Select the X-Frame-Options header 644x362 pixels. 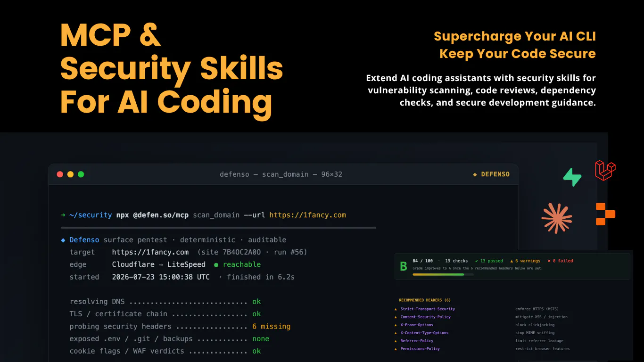(417, 325)
